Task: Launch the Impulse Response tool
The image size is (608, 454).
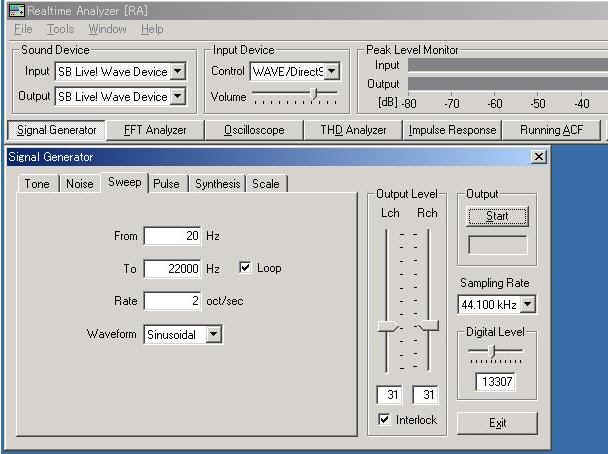Action: click(x=453, y=130)
